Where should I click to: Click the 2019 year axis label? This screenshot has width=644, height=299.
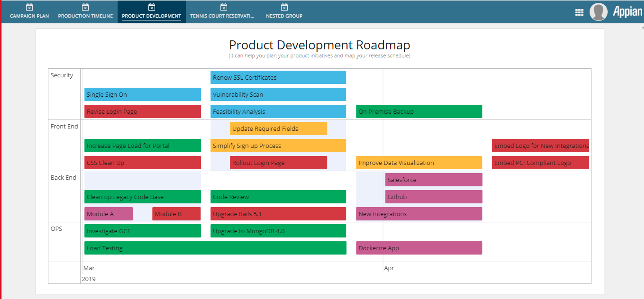click(x=89, y=279)
